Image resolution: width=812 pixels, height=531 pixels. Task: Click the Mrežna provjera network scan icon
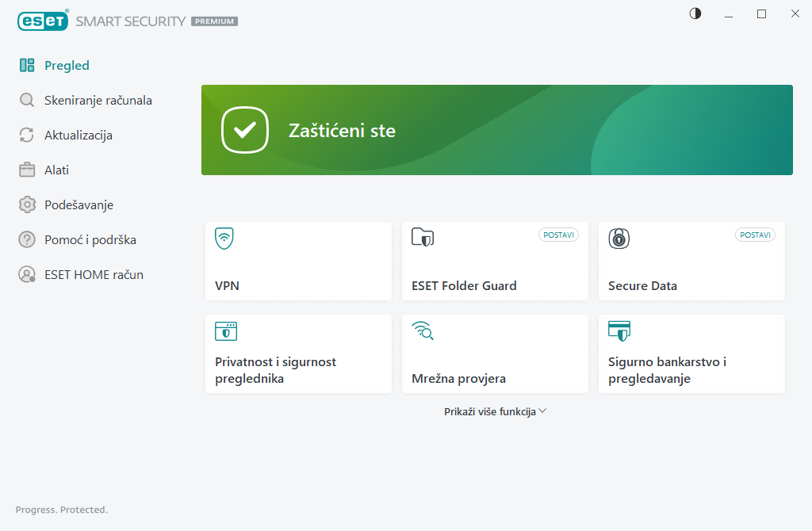[423, 331]
